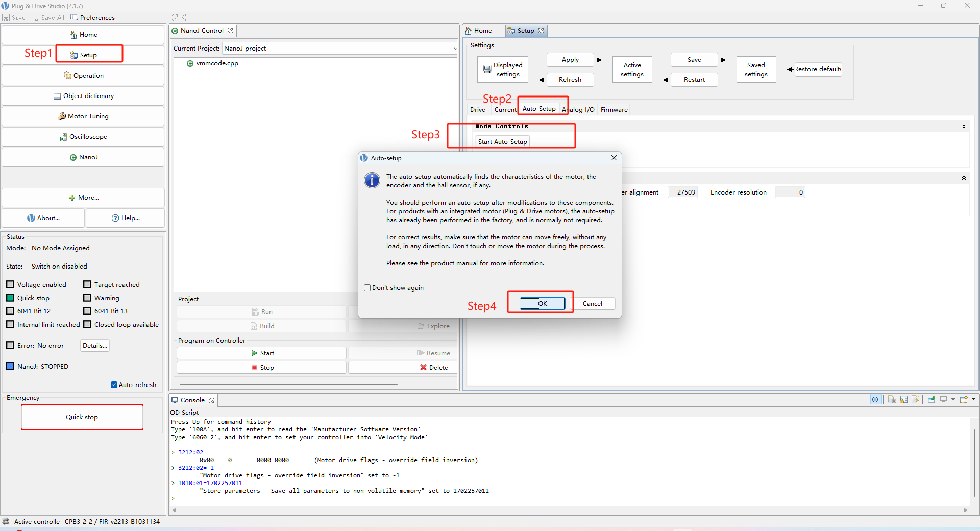Click the Display Selected Console monitor icon
The height and width of the screenshot is (531, 980).
[943, 400]
